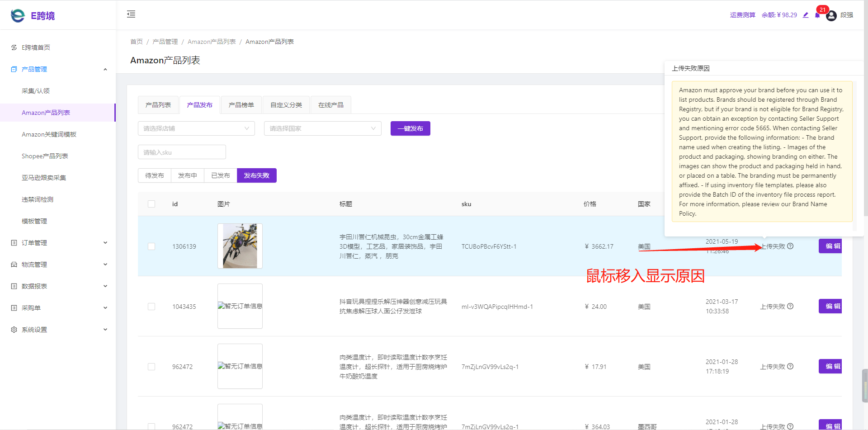Click the 请输入sku search field

(x=182, y=152)
